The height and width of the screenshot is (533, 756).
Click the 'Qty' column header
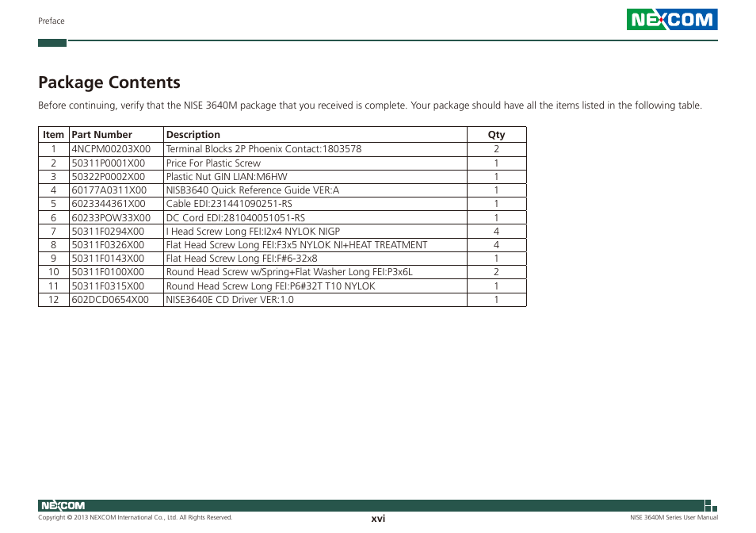click(x=496, y=135)
